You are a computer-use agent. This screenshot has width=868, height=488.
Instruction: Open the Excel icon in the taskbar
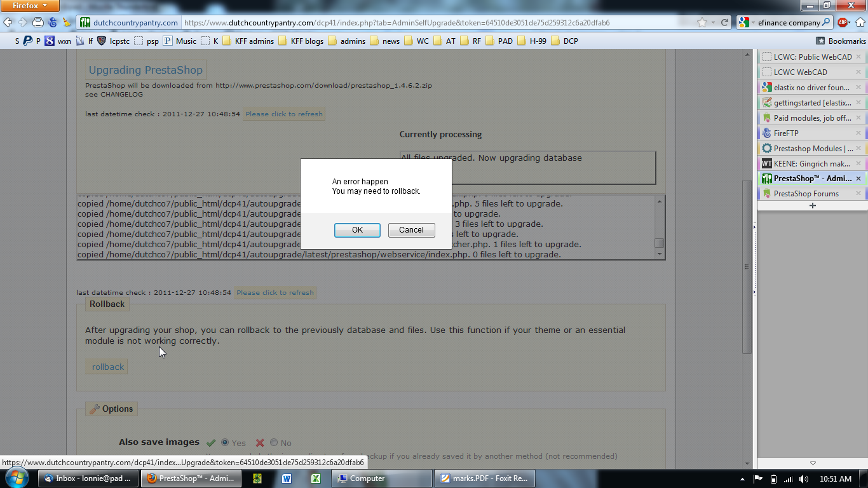pyautogui.click(x=316, y=478)
